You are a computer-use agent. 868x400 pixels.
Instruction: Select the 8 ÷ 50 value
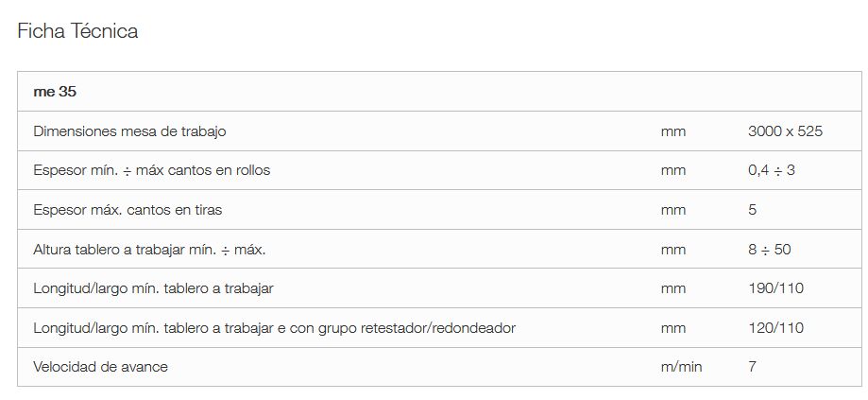click(x=769, y=249)
